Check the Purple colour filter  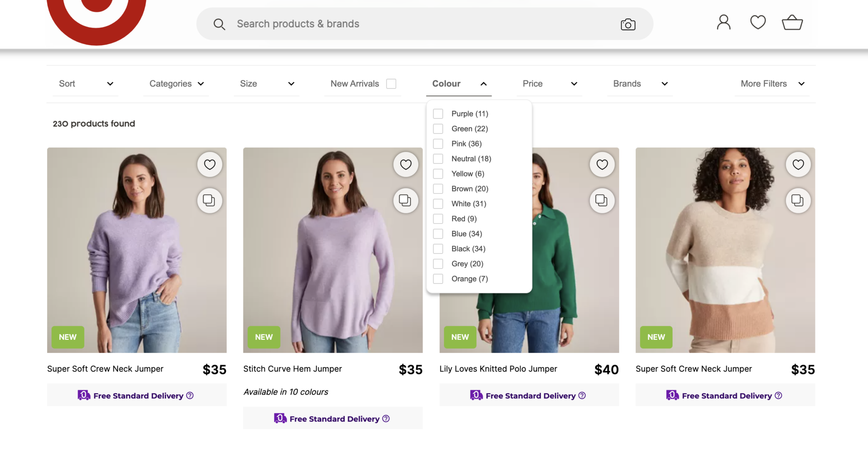(x=438, y=113)
